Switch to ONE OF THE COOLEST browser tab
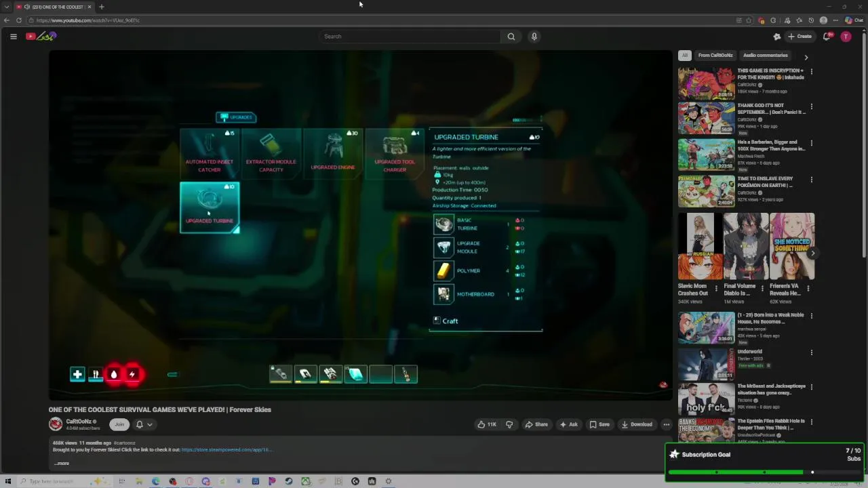The height and width of the screenshot is (488, 868). tap(54, 7)
